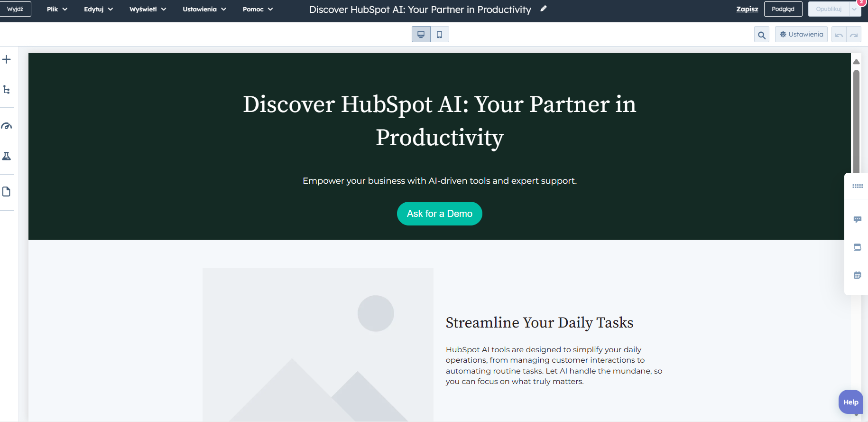This screenshot has width=868, height=422.
Task: Open the A/B test flask icon
Action: [7, 156]
